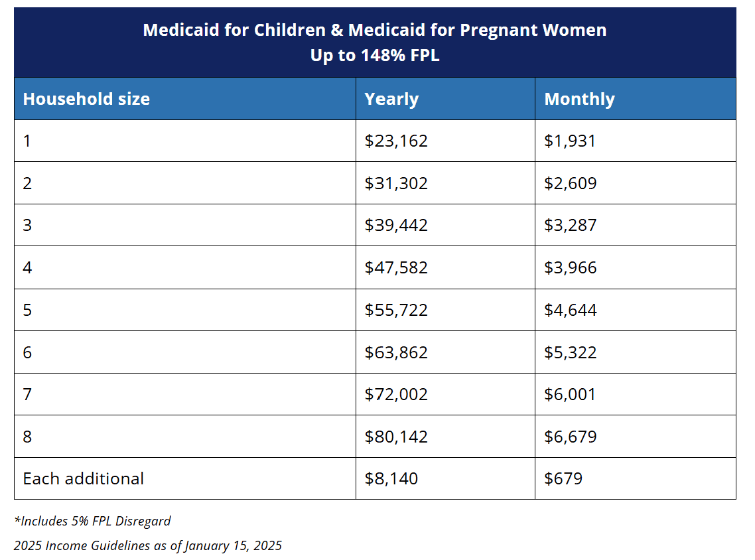Click the 2025 Income Guidelines date note

[147, 545]
